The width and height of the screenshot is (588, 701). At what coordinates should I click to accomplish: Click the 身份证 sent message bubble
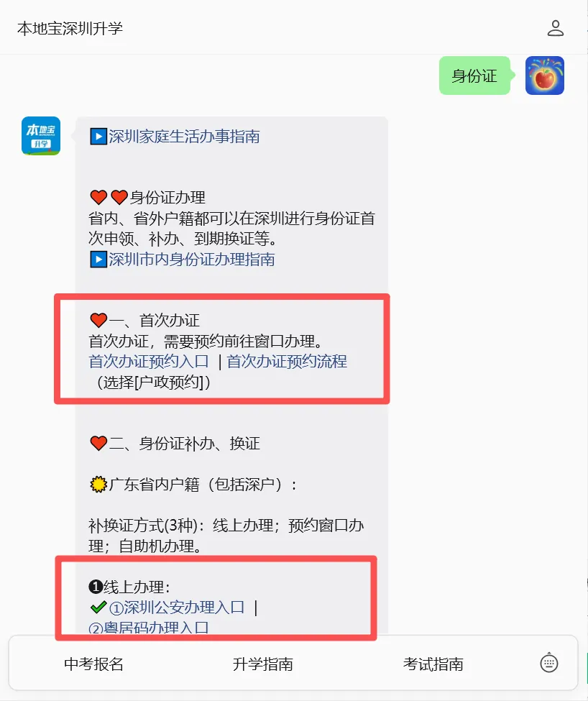[x=474, y=75]
